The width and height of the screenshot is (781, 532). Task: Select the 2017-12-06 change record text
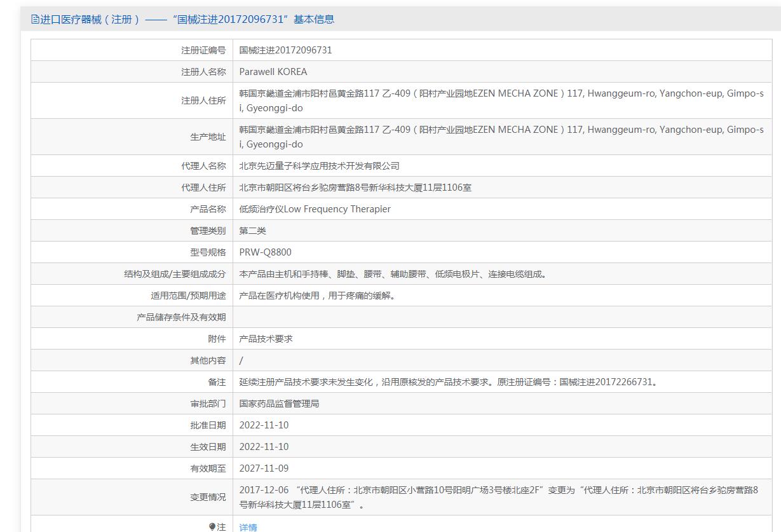(x=499, y=497)
